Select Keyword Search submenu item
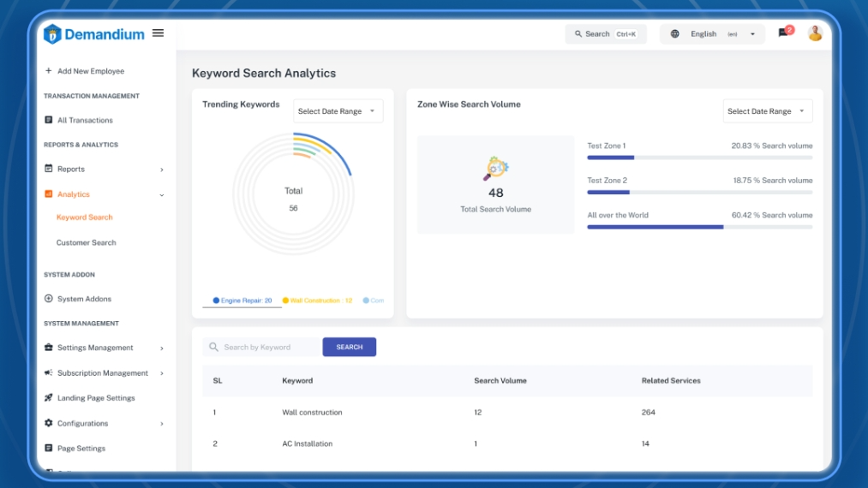Viewport: 868px width, 488px height. click(x=85, y=217)
